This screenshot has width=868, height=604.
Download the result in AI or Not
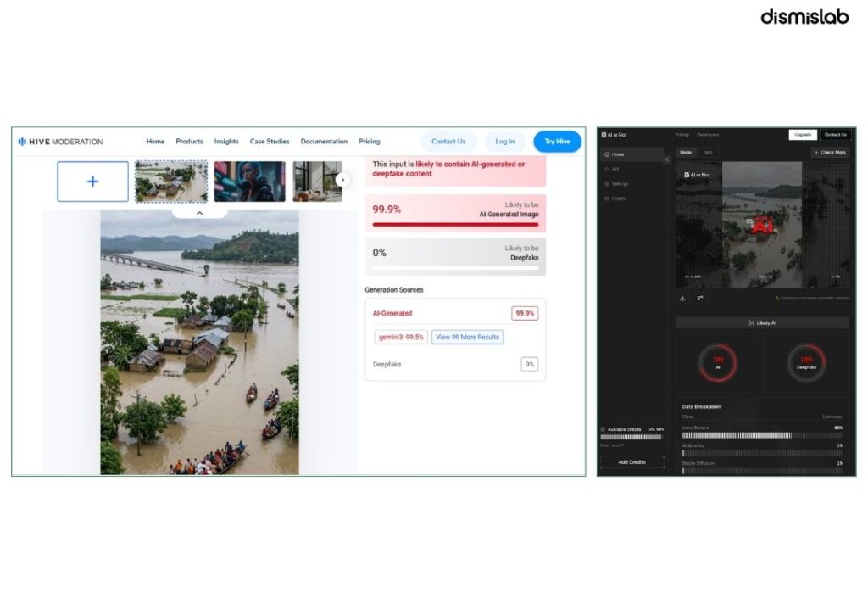point(682,298)
